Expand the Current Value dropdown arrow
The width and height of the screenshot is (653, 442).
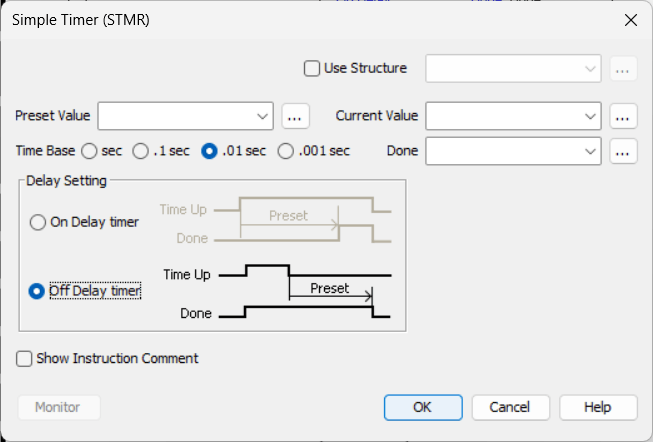click(x=590, y=116)
